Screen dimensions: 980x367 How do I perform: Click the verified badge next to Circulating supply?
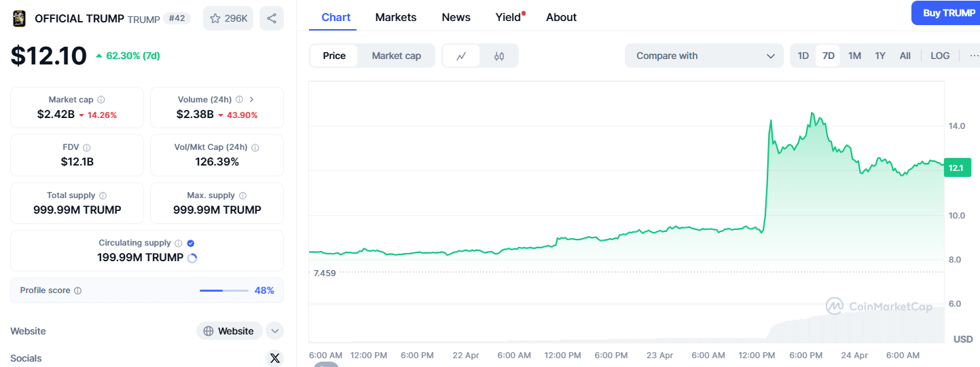point(191,243)
